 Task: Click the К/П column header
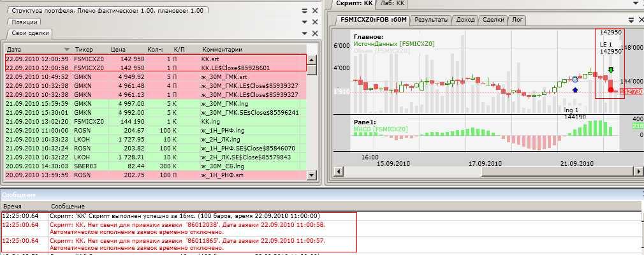pos(185,50)
